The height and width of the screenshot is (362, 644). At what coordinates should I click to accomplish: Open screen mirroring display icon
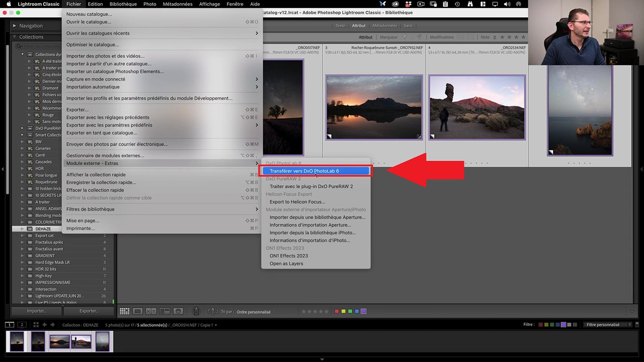coord(495,4)
